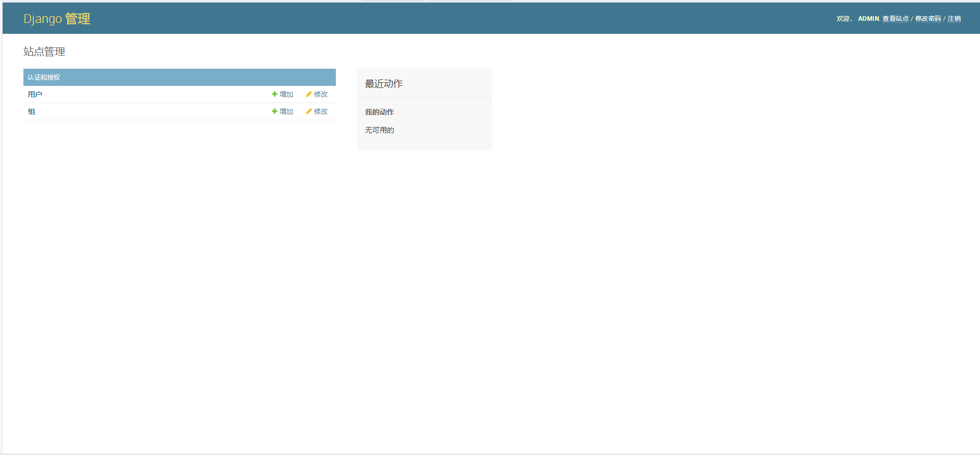Click the 无可用的 text in recent actions
This screenshot has width=980, height=456.
point(380,130)
